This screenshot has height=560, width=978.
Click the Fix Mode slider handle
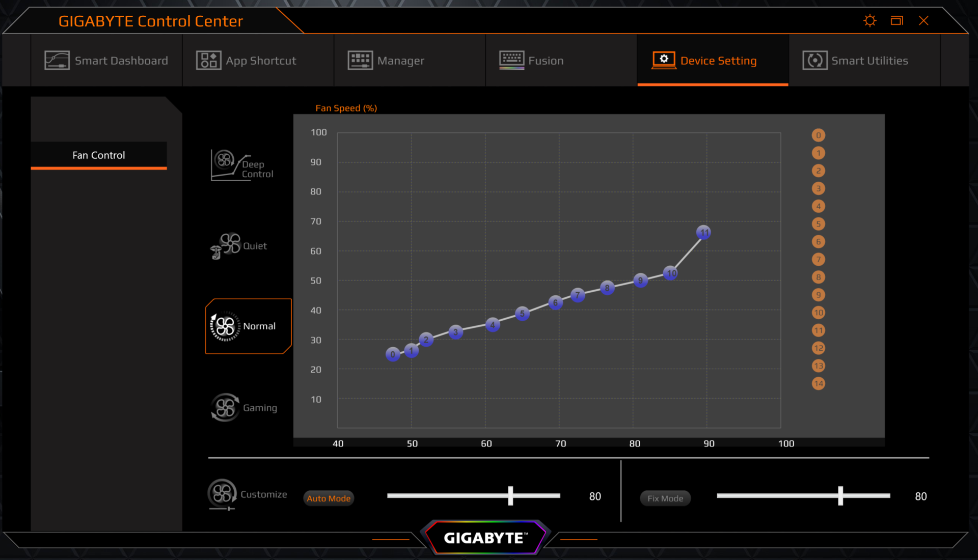[x=840, y=496]
